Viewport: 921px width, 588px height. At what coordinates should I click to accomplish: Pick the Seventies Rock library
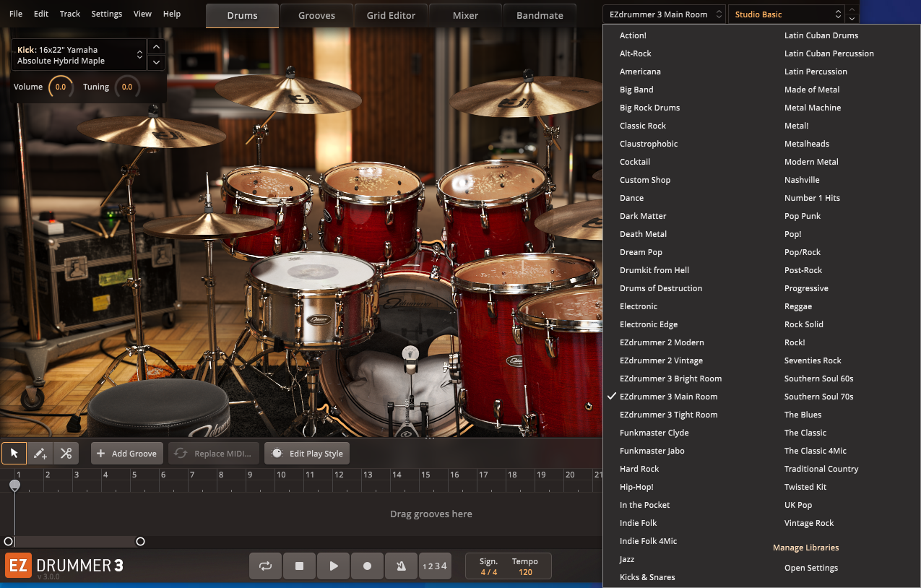click(x=813, y=360)
